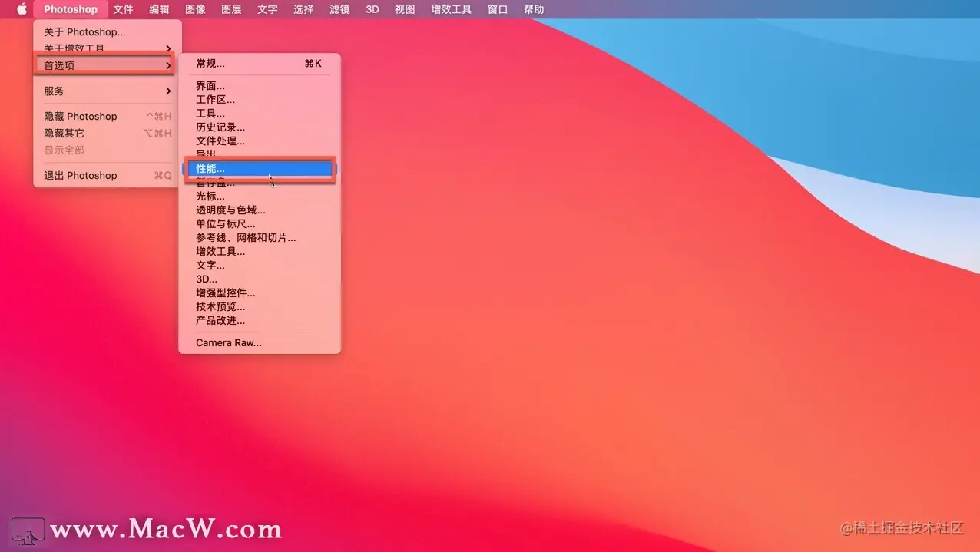Select the highlighted 性能... entry
Image resolution: width=980 pixels, height=552 pixels.
coord(260,168)
